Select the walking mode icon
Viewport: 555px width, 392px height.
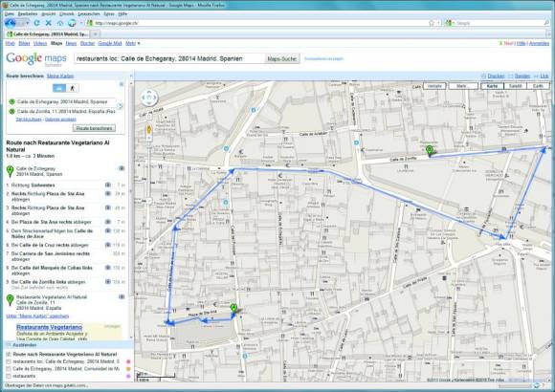pos(73,88)
